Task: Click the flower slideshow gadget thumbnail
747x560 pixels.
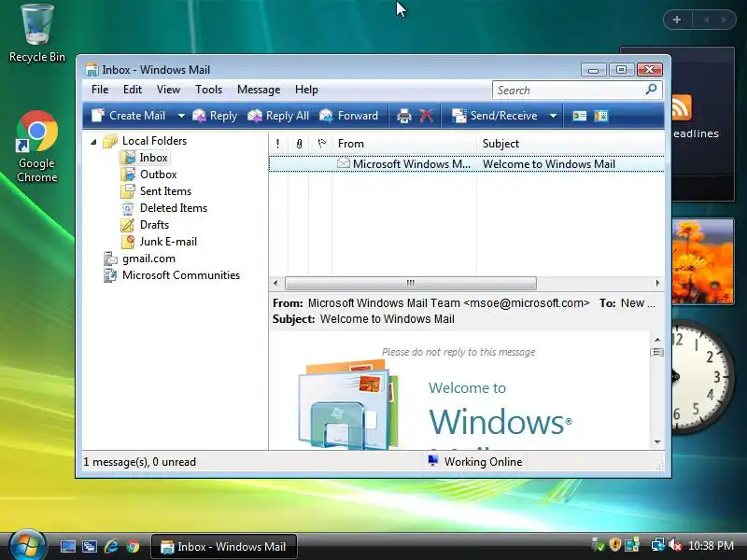Action: tap(703, 261)
